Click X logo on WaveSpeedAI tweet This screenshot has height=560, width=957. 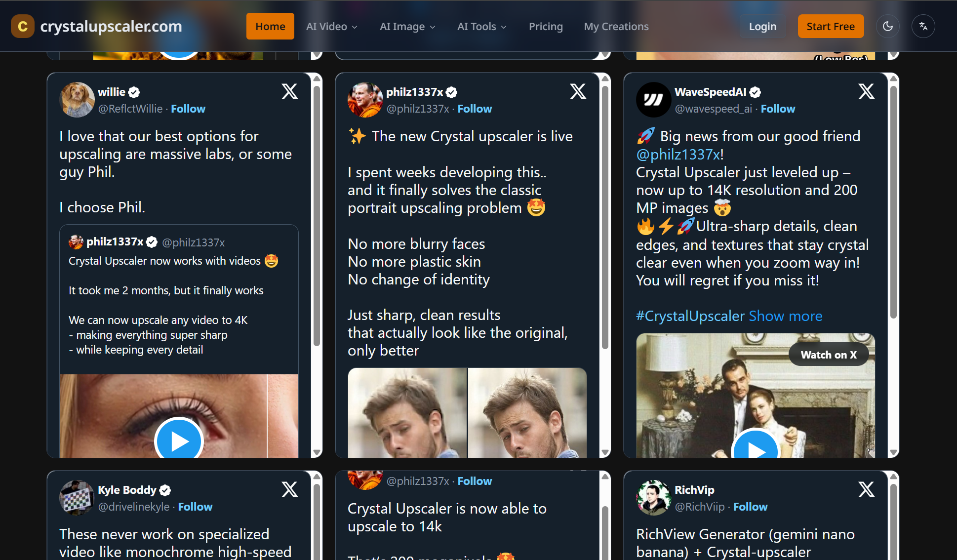(866, 91)
